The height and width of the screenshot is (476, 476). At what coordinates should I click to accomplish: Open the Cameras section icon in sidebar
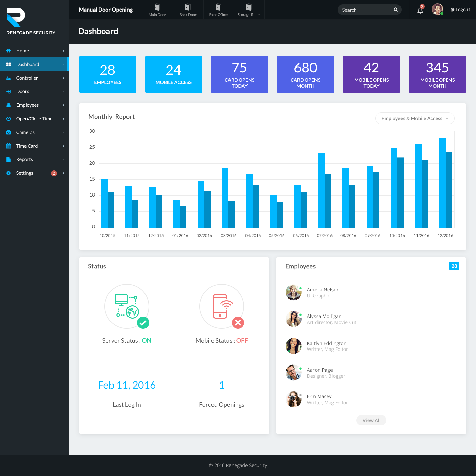[8, 132]
